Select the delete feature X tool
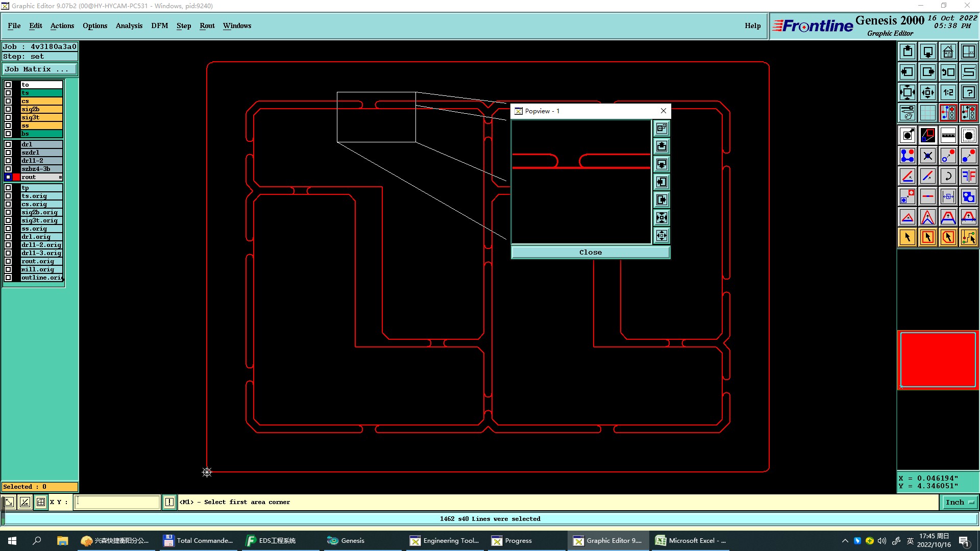Viewport: 980px width, 551px height. (927, 156)
